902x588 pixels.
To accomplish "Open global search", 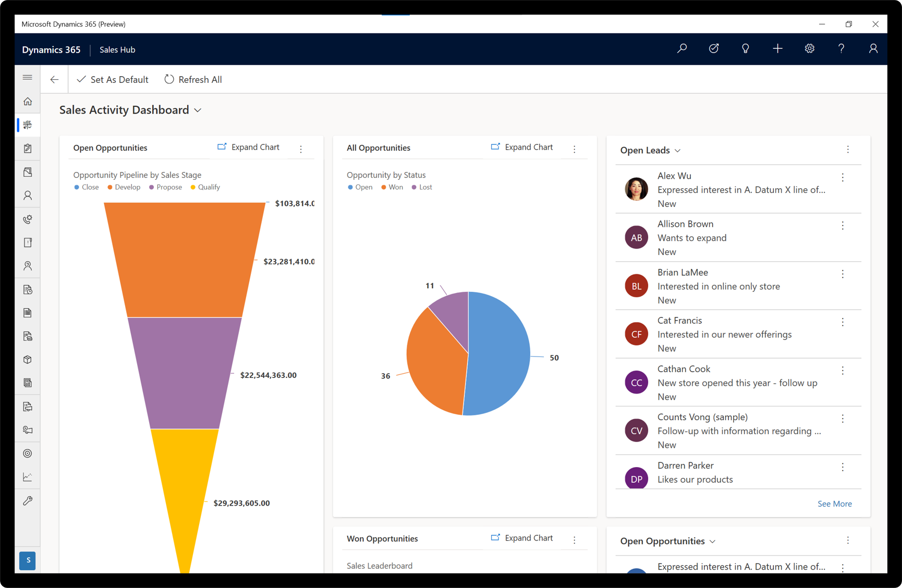I will pos(681,48).
